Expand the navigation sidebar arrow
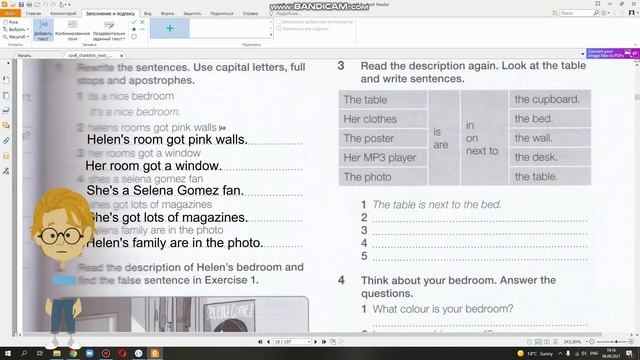The image size is (640, 360). click(8, 63)
